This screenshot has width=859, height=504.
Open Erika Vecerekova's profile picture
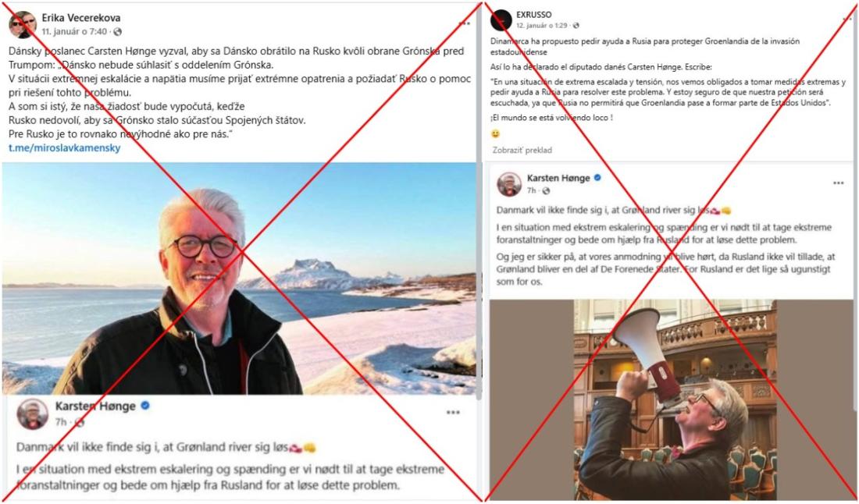click(x=23, y=25)
